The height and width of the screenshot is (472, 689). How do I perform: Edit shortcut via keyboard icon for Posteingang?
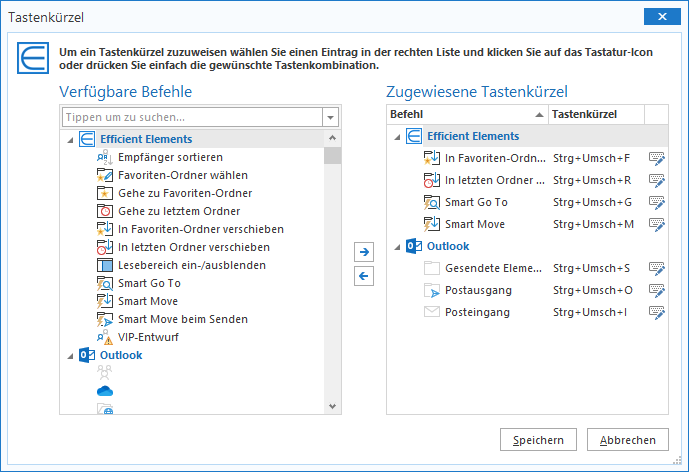tap(657, 312)
